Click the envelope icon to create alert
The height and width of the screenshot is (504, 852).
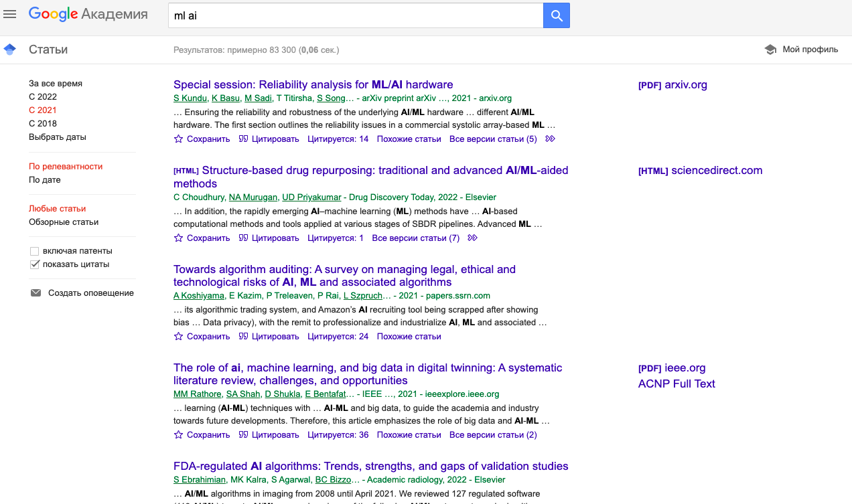[35, 293]
